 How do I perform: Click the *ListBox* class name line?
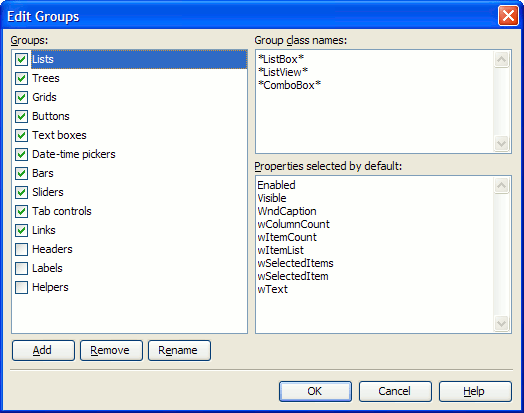pyautogui.click(x=281, y=59)
